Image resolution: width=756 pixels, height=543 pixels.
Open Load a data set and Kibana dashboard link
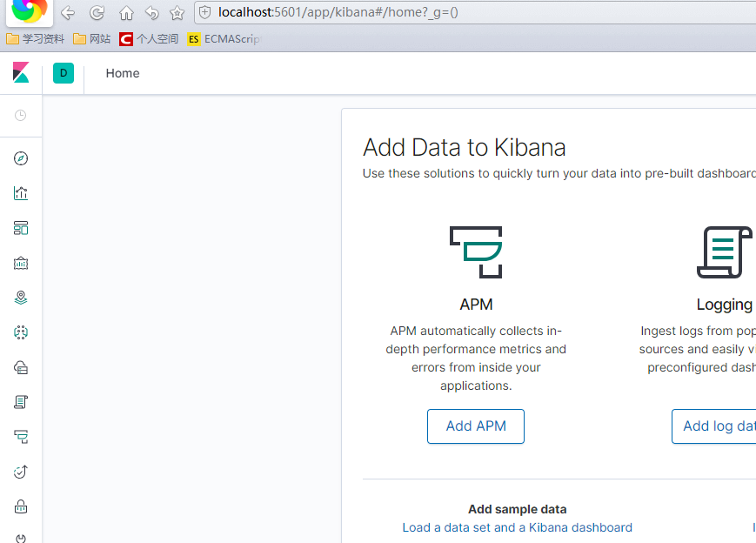click(x=518, y=527)
